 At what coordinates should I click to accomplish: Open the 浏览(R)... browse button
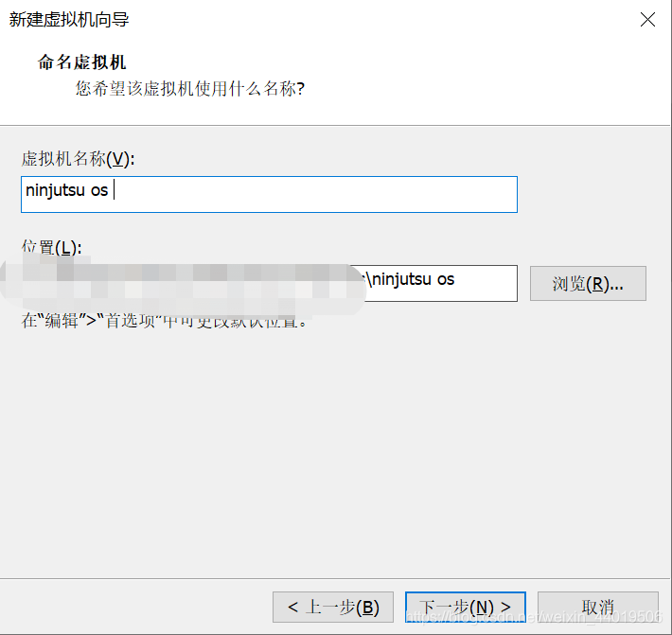(588, 283)
